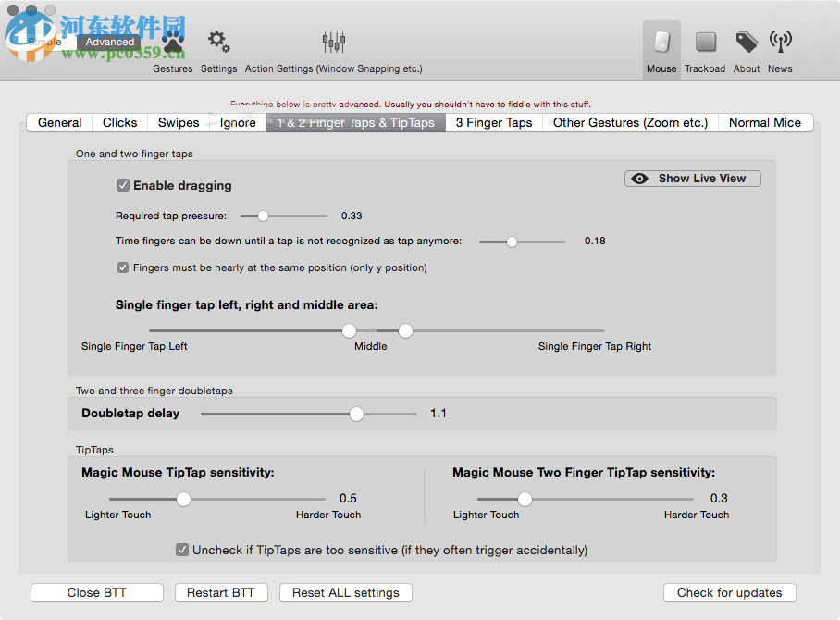Open the Gestures section
The image size is (840, 620).
[x=172, y=42]
